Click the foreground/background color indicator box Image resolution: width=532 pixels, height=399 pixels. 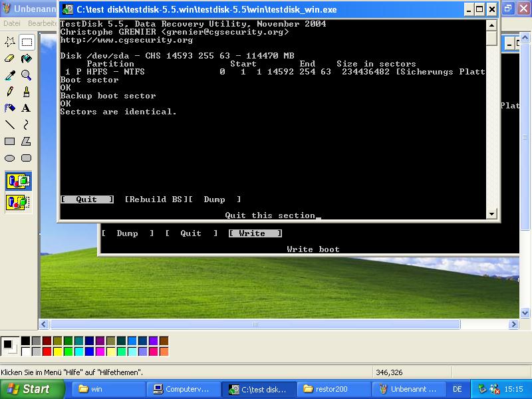(x=10, y=346)
